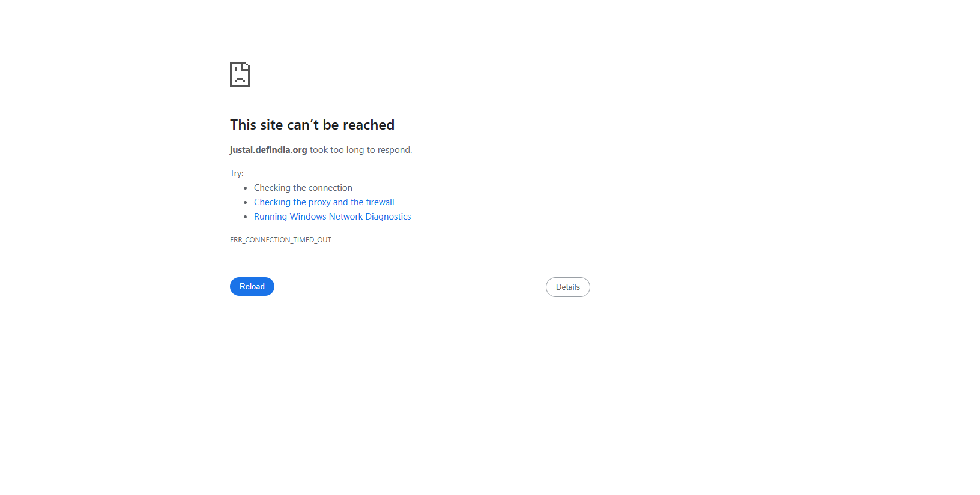Click the Try: label above the suggestions
Viewport: 980px width, 495px height.
[237, 173]
